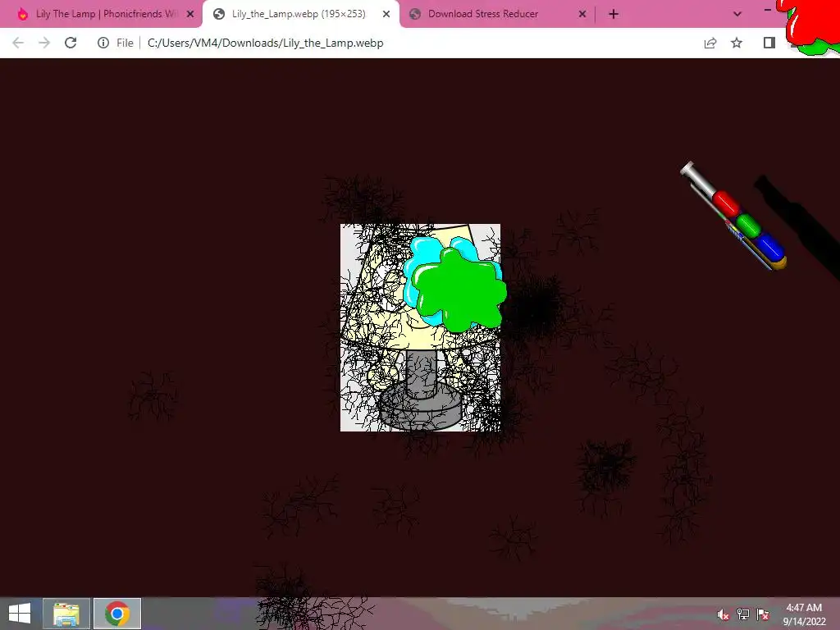Close the Download Stress Reducer tab

tap(582, 15)
